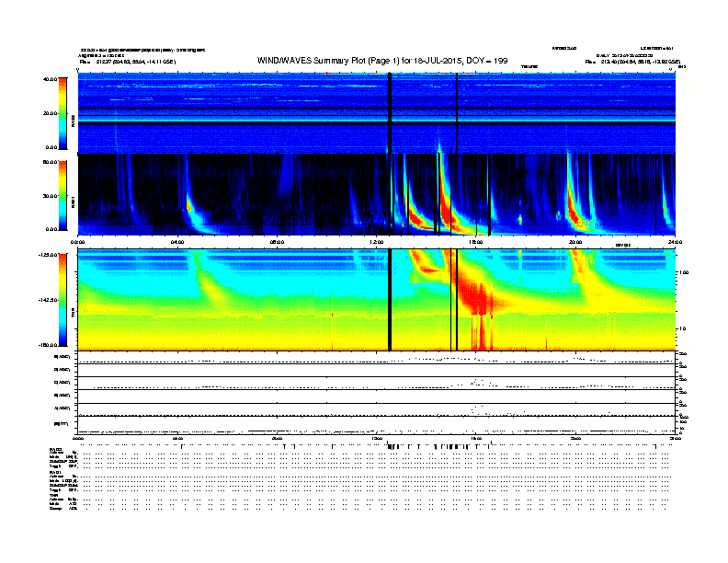Click the 00:00 time tick under RAD1 panel
The height and width of the screenshot is (563, 728).
pyautogui.click(x=77, y=242)
